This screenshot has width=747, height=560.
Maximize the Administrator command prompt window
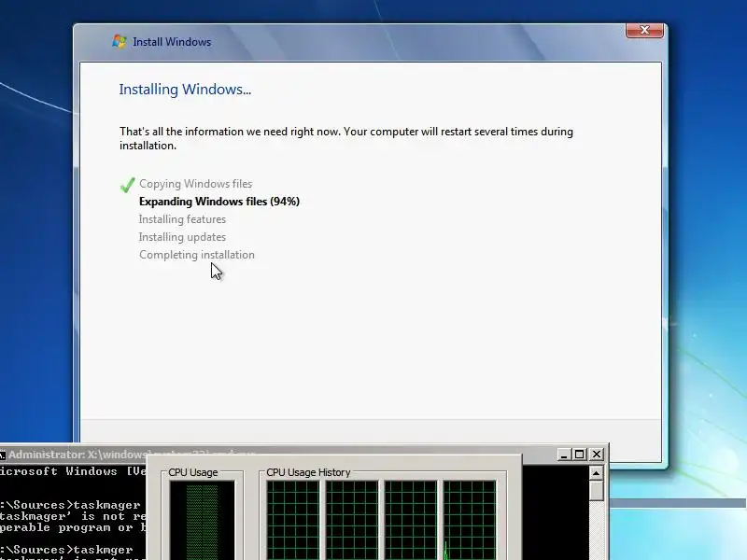[579, 455]
